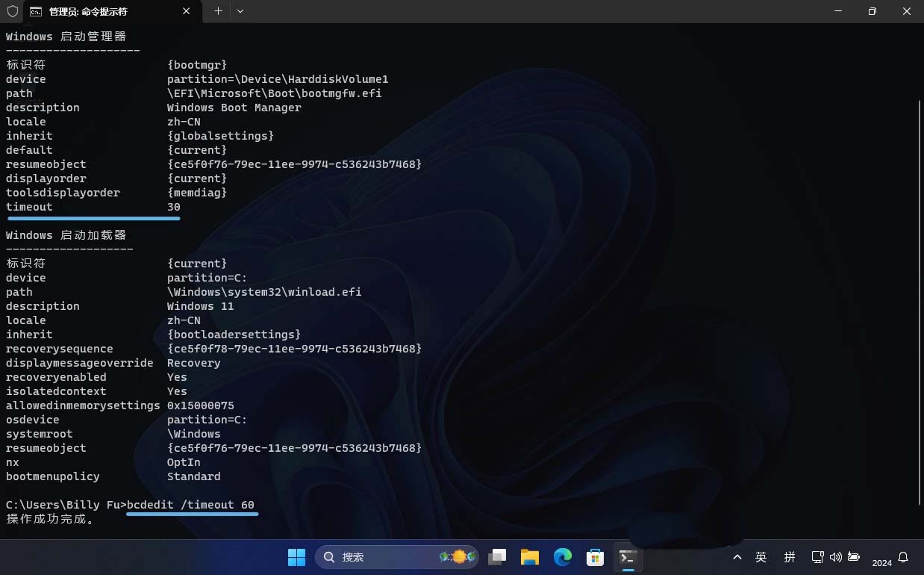Image resolution: width=924 pixels, height=575 pixels.
Task: Open the Windows Start menu
Action: pos(296,557)
